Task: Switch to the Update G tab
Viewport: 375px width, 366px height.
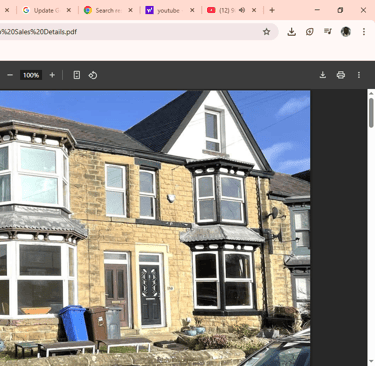Action: click(x=43, y=10)
